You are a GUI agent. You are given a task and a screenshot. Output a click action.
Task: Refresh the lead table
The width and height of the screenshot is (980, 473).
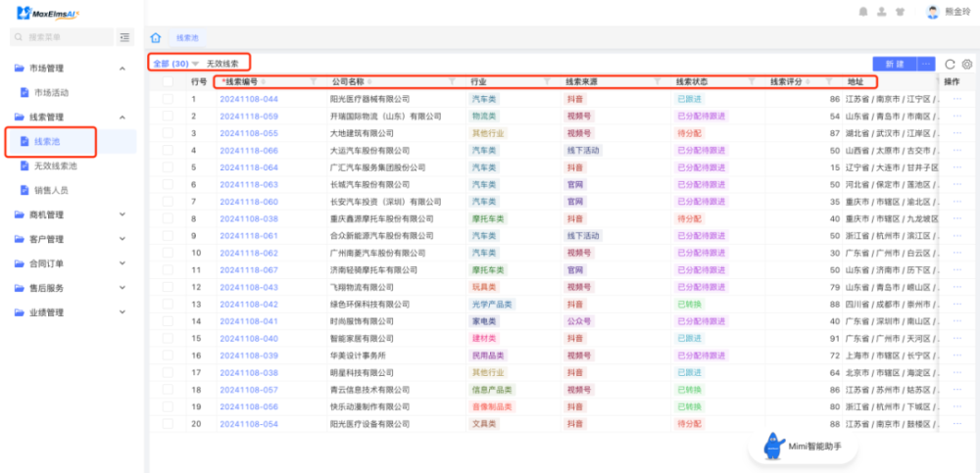tap(950, 64)
